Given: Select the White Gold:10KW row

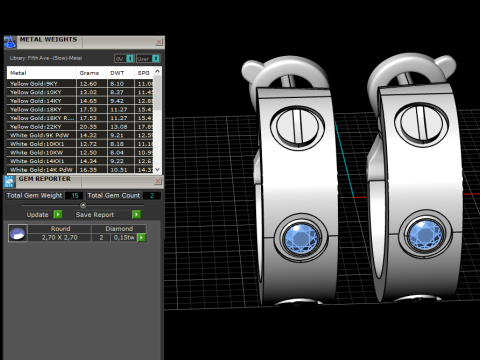Looking at the screenshot, I should [x=80, y=152].
